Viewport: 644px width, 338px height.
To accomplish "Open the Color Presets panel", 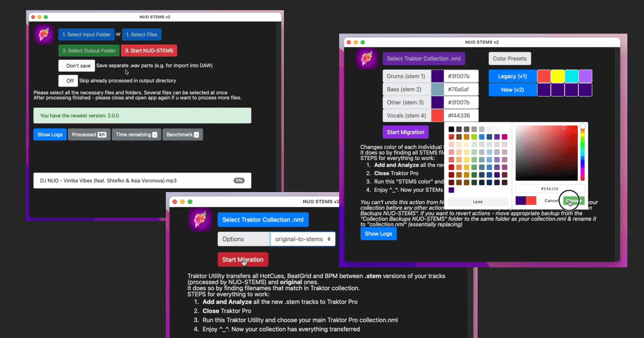I will pyautogui.click(x=509, y=58).
